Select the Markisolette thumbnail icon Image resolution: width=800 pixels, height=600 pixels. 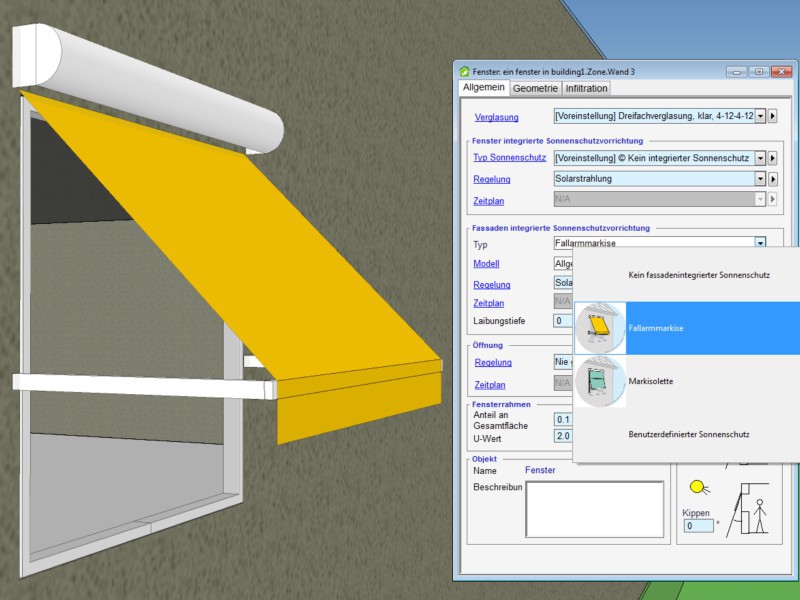(600, 381)
